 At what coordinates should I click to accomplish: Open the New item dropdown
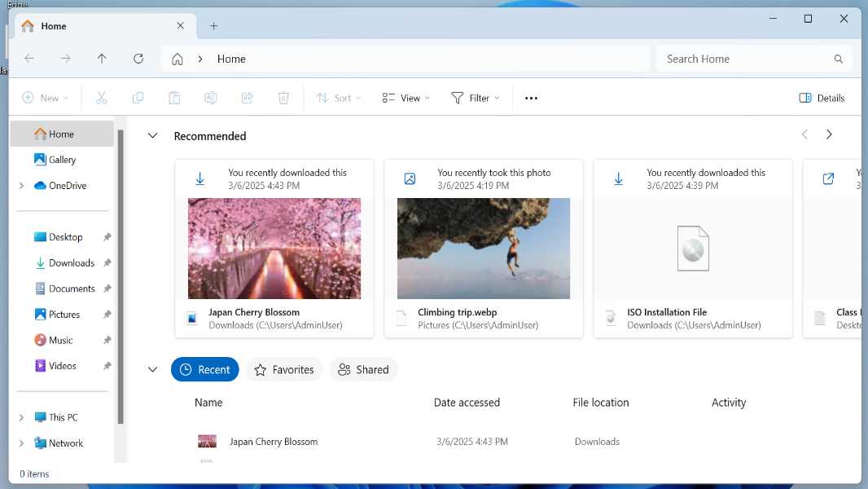click(45, 97)
